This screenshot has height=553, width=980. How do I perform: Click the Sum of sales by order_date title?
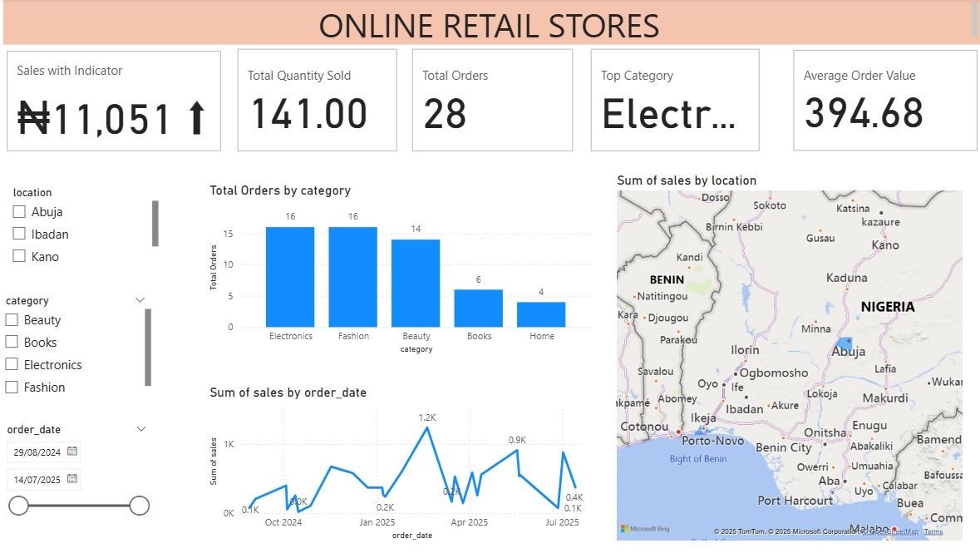tap(288, 393)
